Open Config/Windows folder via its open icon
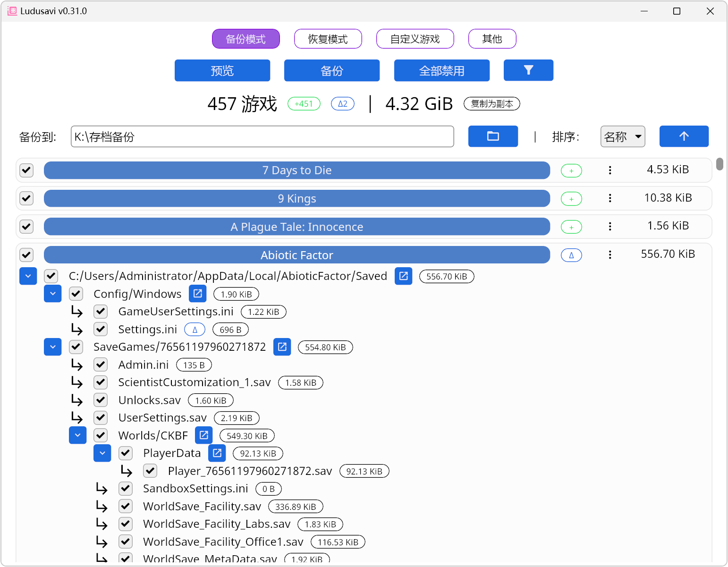Viewport: 728px width, 567px height. (198, 294)
